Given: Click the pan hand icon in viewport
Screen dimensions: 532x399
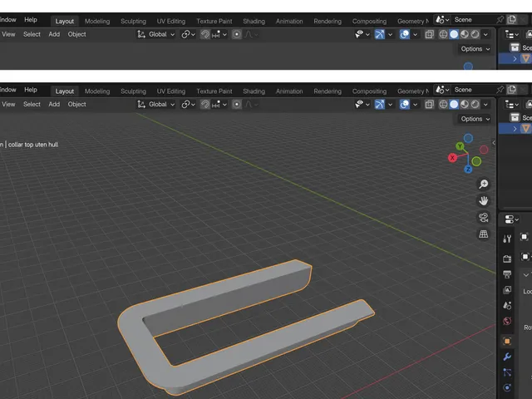Looking at the screenshot, I should coord(484,201).
